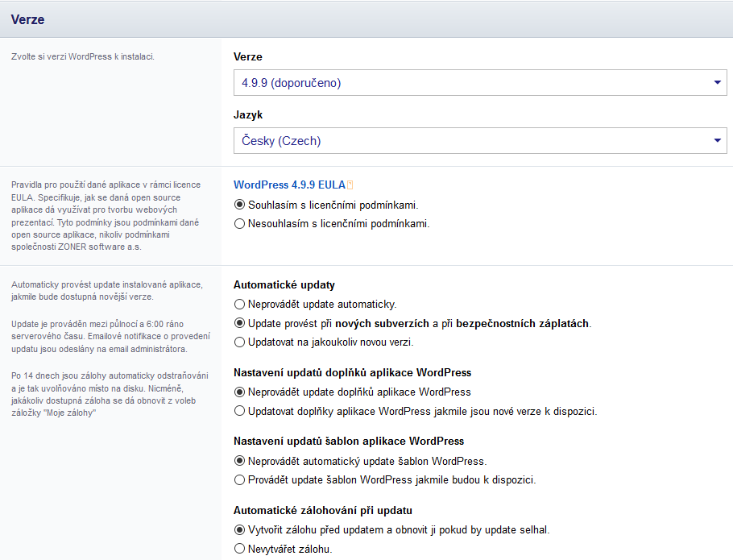This screenshot has width=733, height=560.
Task: Select 'Nesouhlasím s licenčními podmínkami'
Action: pyautogui.click(x=239, y=224)
